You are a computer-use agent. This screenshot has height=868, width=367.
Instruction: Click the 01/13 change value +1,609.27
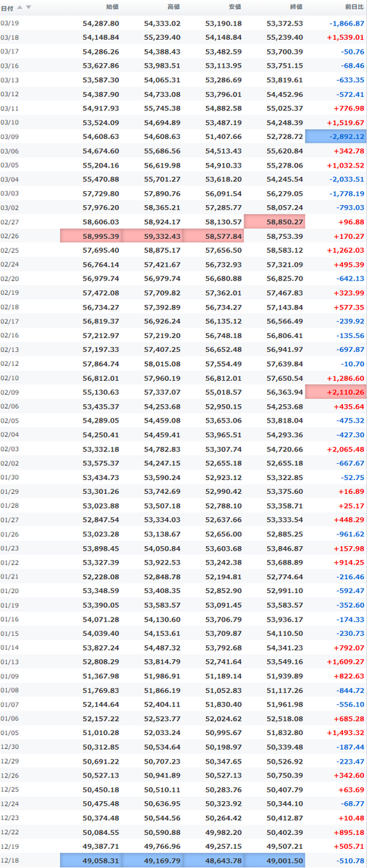pos(345,661)
